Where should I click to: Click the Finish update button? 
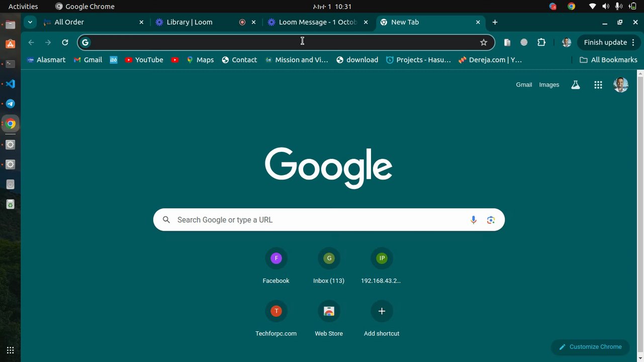605,42
